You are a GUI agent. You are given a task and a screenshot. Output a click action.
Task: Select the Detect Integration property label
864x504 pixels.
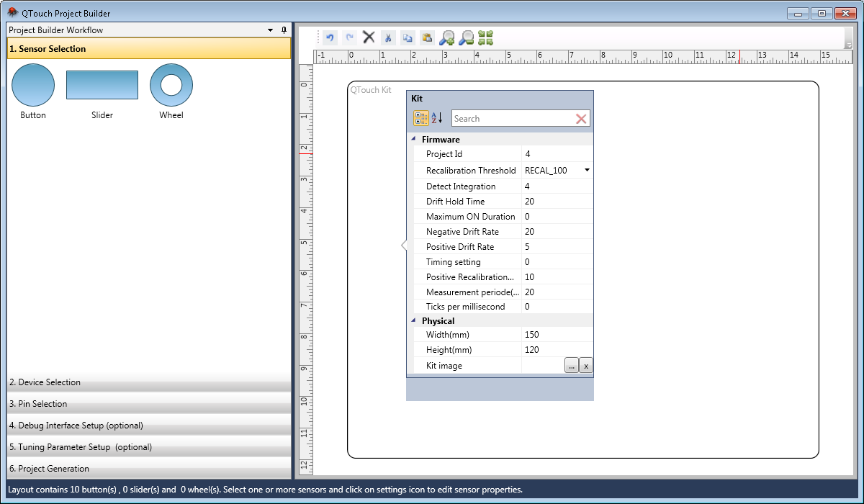[x=461, y=186]
